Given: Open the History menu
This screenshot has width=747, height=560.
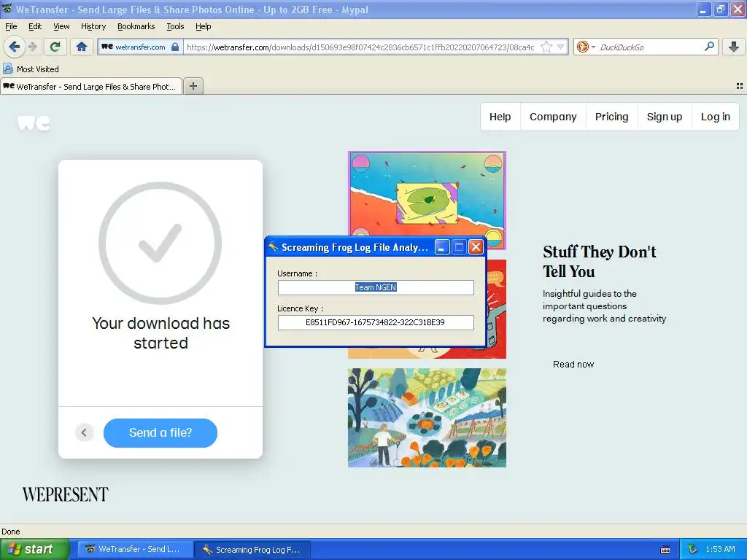Looking at the screenshot, I should (93, 26).
